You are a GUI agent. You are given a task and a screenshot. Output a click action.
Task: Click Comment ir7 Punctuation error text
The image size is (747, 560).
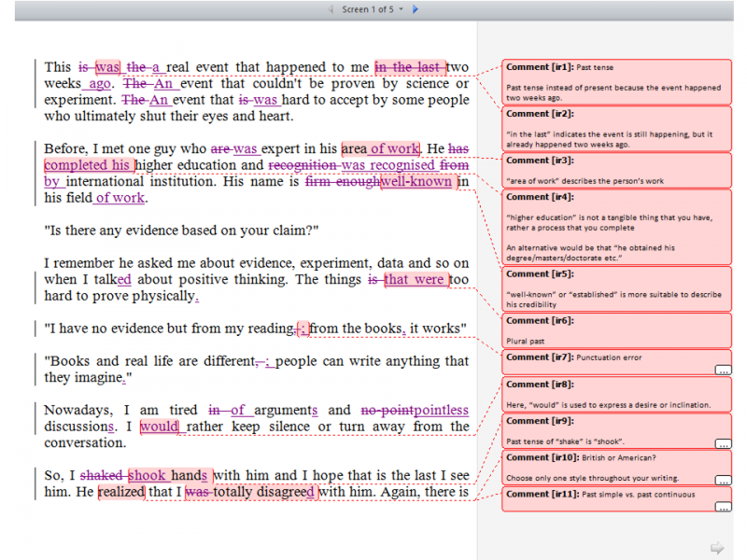coord(609,357)
